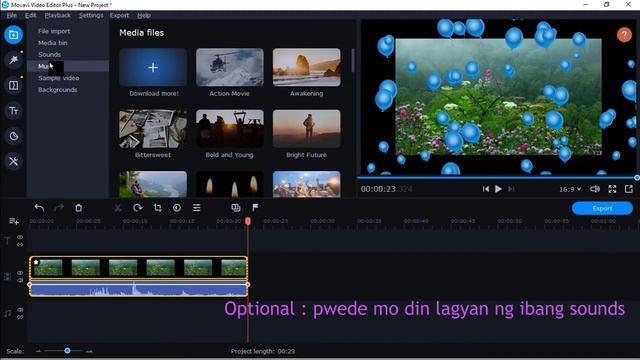Click zoom in plus beside Scale slider
The image size is (640, 360).
coord(89,351)
